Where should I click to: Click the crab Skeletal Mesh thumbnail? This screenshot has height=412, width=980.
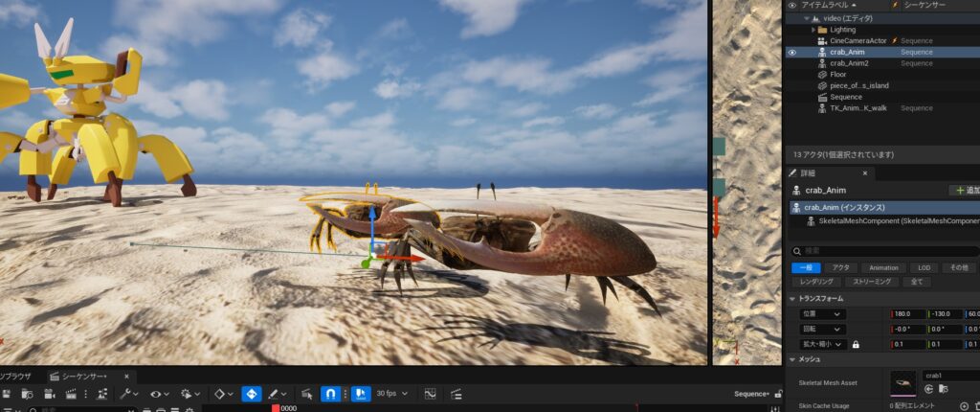902,383
